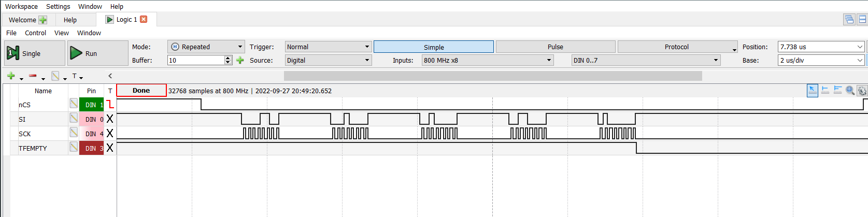The width and height of the screenshot is (868, 217).
Task: Toggle SI trigger condition X
Action: click(110, 119)
